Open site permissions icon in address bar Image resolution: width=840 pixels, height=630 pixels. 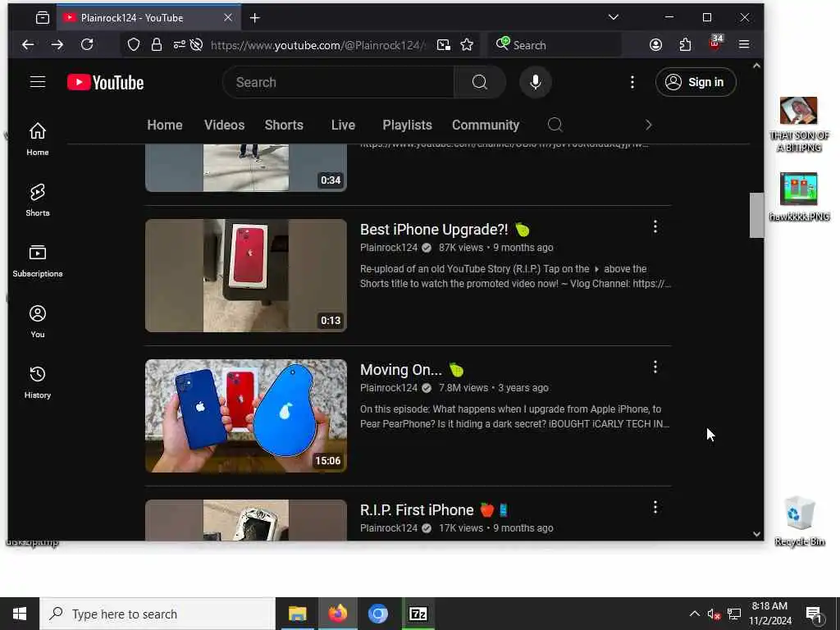179,44
